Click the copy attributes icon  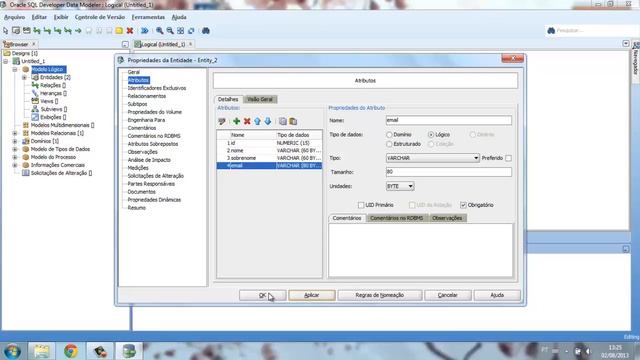point(282,121)
